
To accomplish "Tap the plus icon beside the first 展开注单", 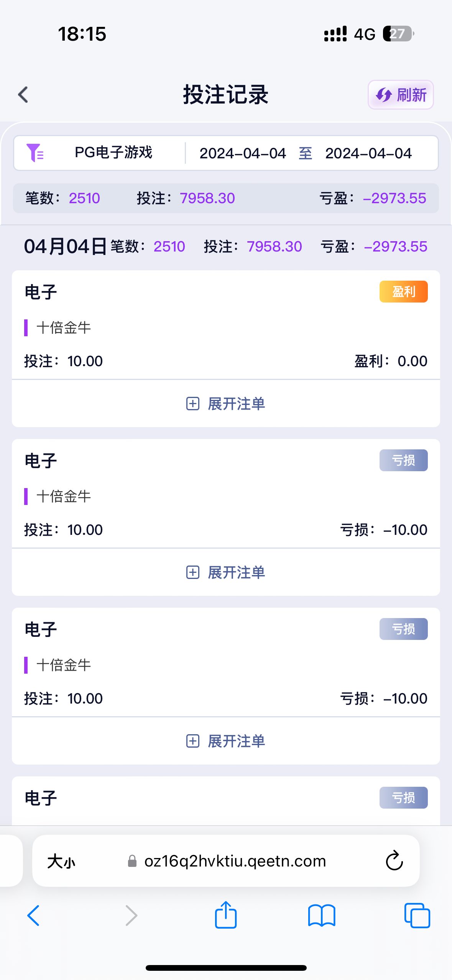I will coord(192,404).
